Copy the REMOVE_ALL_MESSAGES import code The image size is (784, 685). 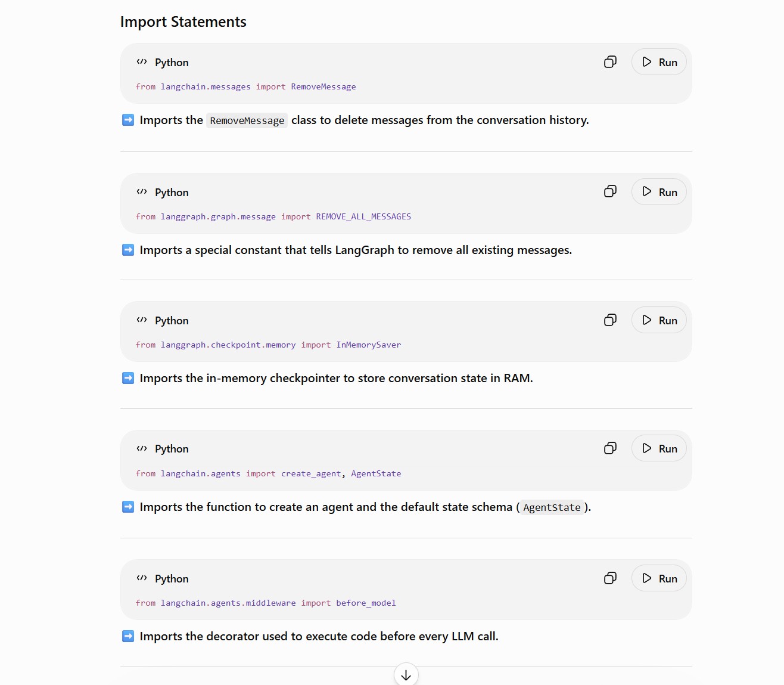pyautogui.click(x=610, y=191)
